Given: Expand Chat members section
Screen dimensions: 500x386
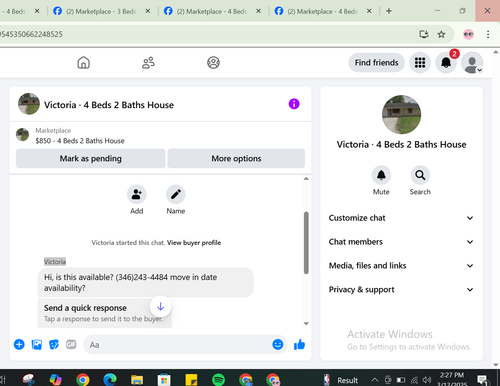Looking at the screenshot, I should pyautogui.click(x=401, y=242).
